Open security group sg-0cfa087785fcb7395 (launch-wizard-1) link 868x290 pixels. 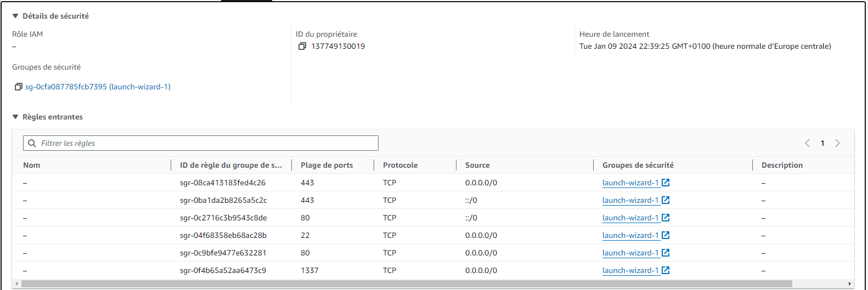[98, 87]
